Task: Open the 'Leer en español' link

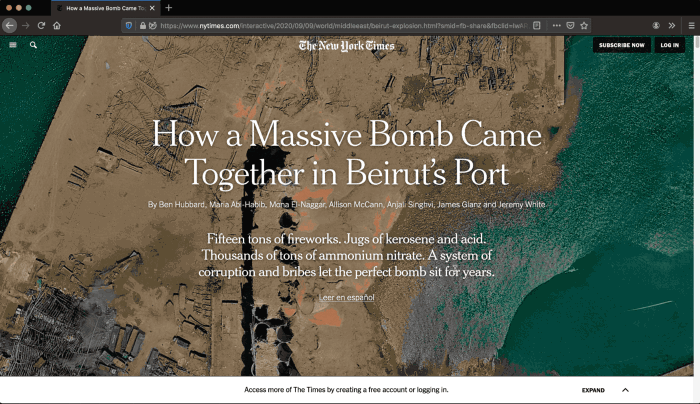Action: [347, 298]
